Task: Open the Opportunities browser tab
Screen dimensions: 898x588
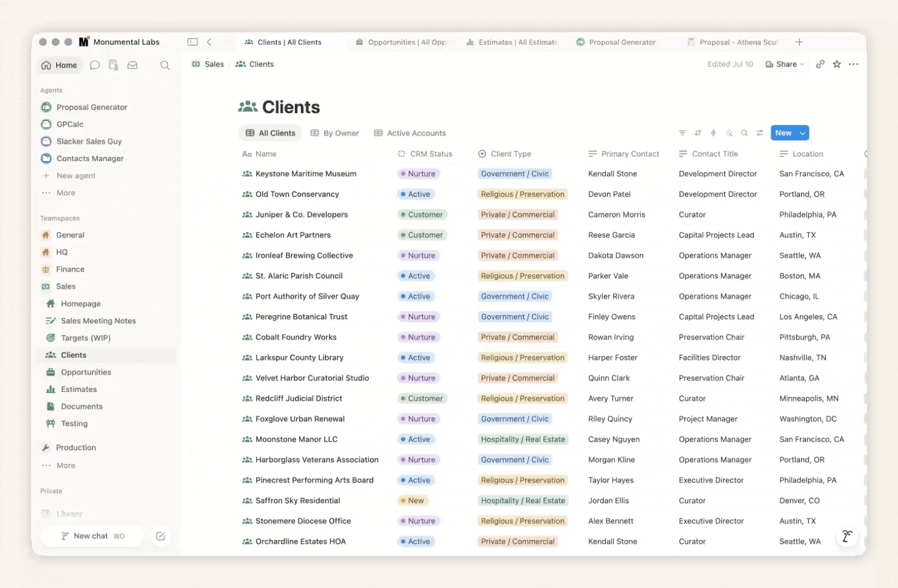Action: click(401, 42)
